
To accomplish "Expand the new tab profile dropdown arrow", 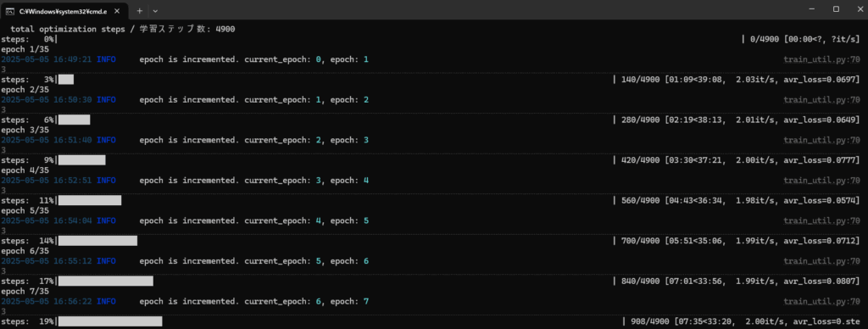I will 155,10.
